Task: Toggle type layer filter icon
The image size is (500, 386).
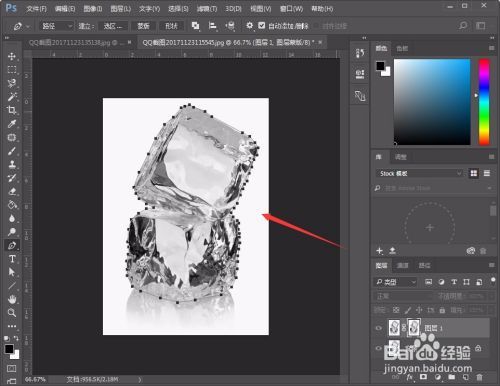Action: point(454,282)
